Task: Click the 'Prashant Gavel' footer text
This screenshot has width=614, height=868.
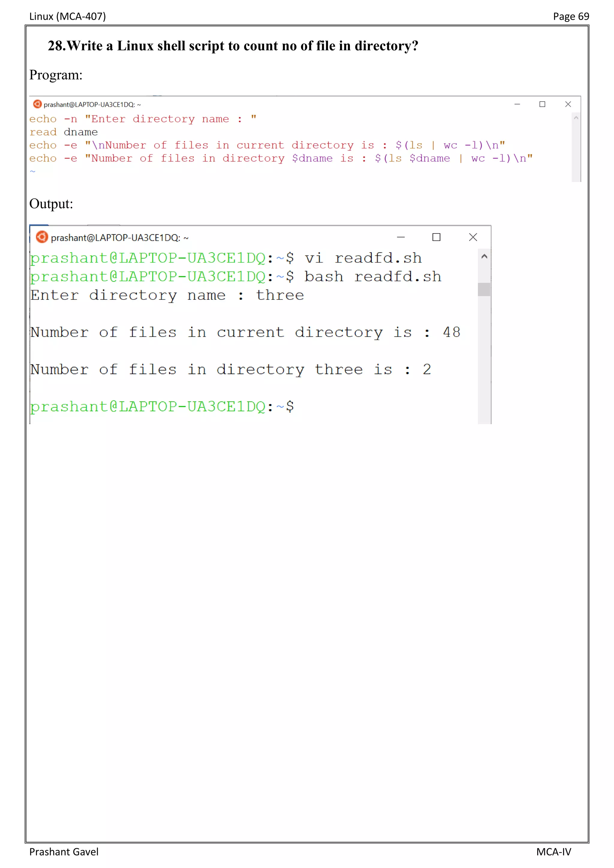Action: [x=64, y=852]
